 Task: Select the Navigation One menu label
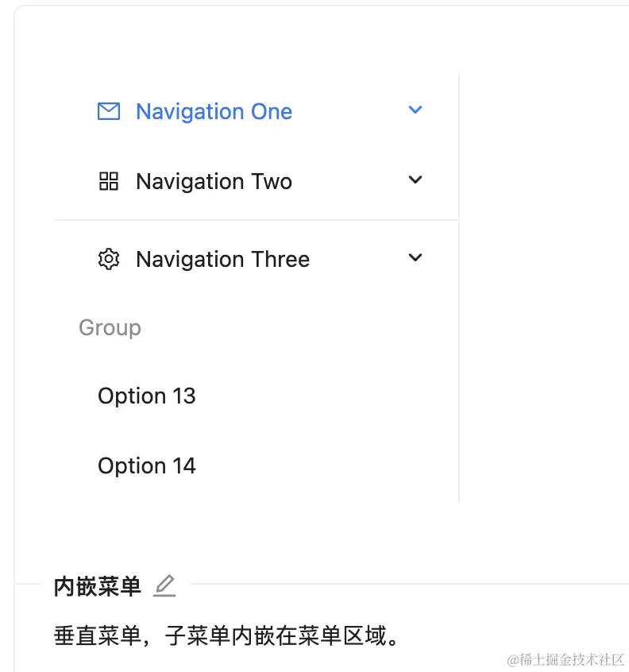click(214, 112)
